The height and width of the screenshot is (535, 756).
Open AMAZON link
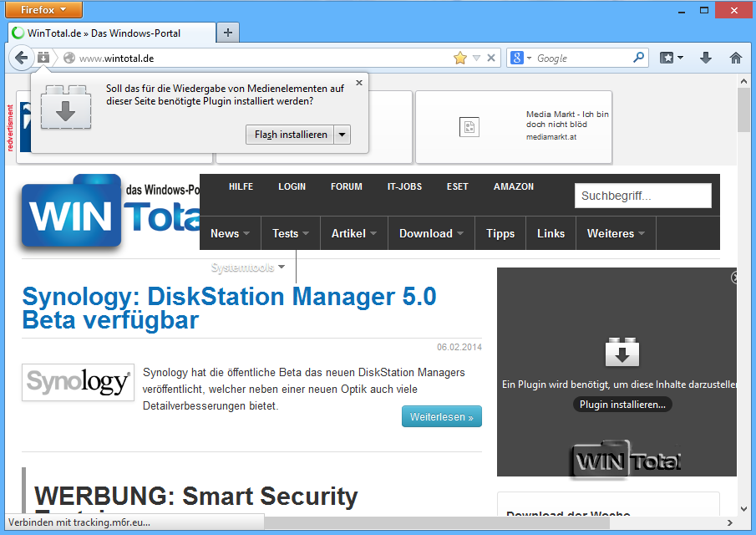pyautogui.click(x=514, y=186)
